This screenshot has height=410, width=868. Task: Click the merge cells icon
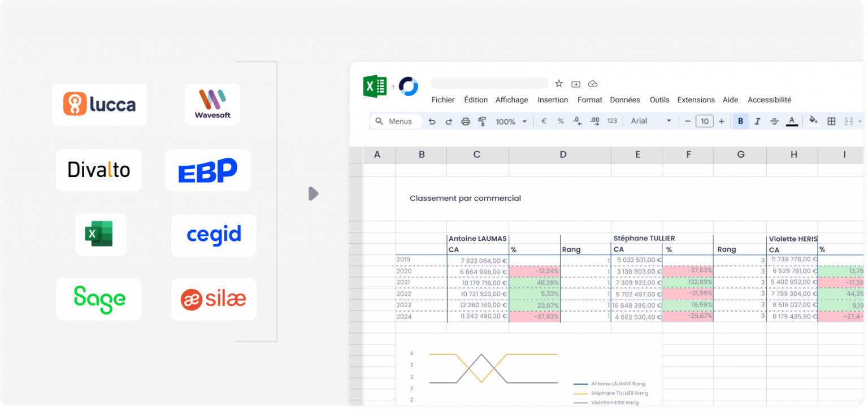click(848, 121)
